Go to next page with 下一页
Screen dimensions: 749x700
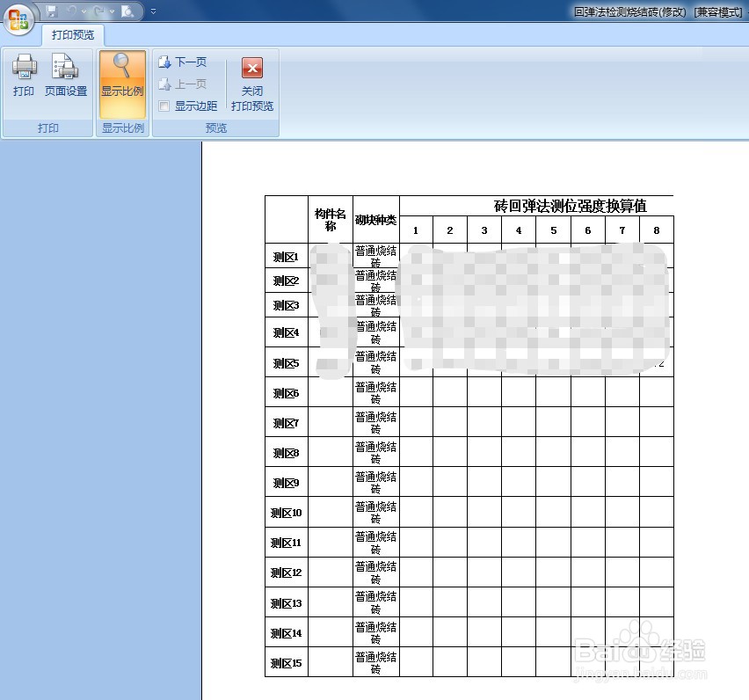[183, 62]
